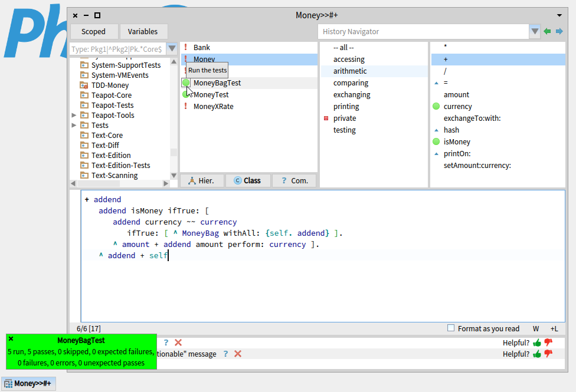Select the System-VMEvents package
Screen dimensions: 576x392
pos(120,75)
